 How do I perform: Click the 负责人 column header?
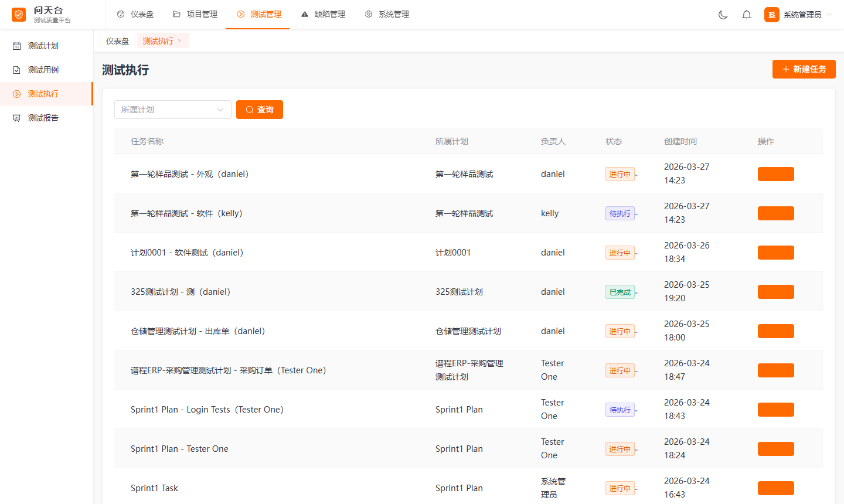(x=553, y=141)
